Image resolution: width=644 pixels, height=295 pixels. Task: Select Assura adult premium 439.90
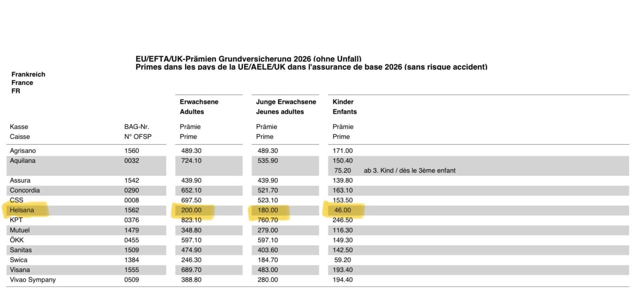191,180
